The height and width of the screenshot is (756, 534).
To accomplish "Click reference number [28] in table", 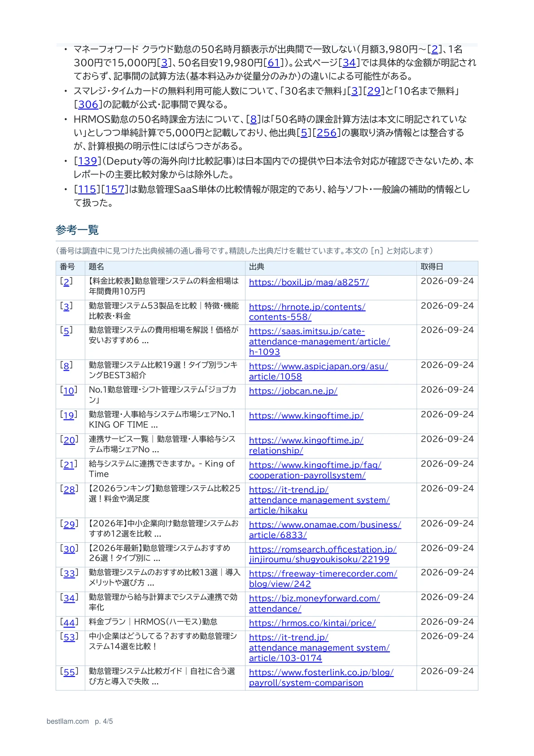I will coord(69,489).
